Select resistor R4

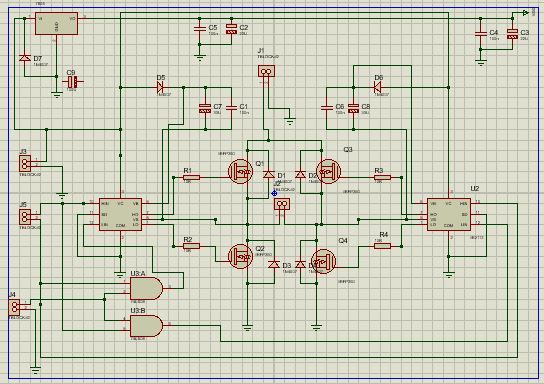382,246
